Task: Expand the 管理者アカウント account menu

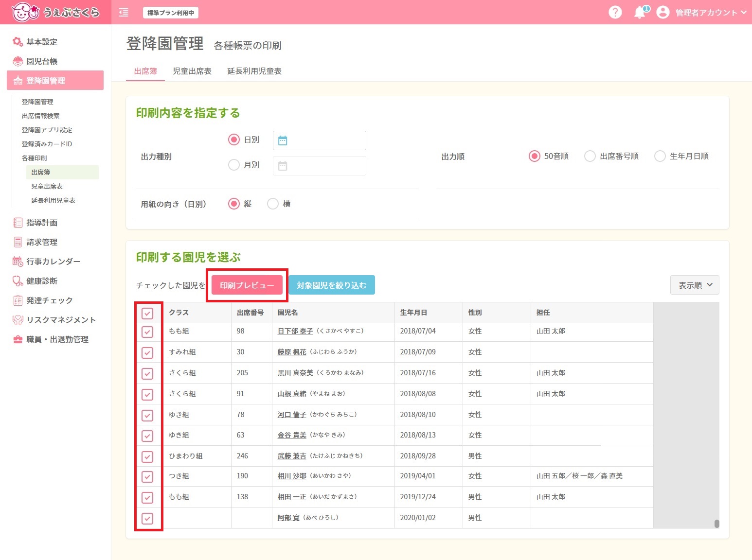Action: point(711,13)
